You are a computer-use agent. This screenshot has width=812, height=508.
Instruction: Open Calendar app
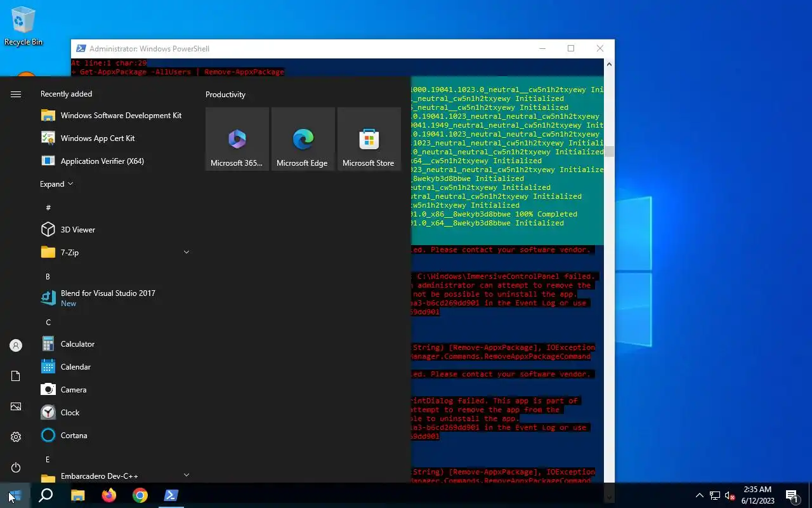pyautogui.click(x=115, y=366)
